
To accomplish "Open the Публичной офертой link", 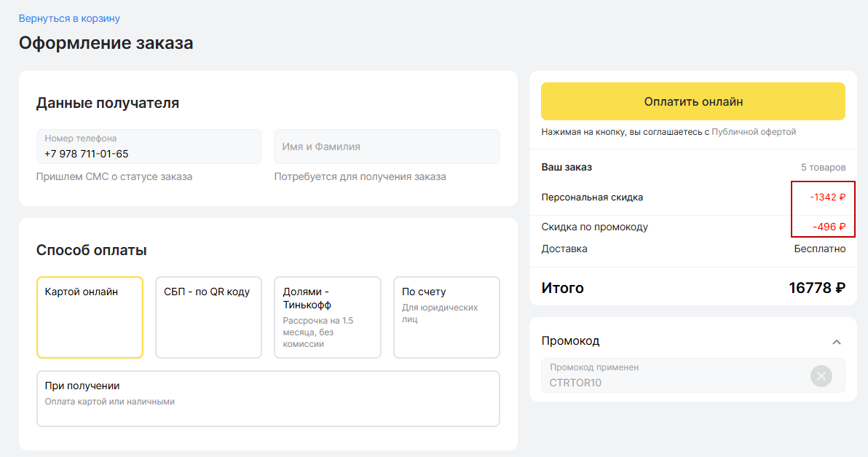I will [754, 132].
